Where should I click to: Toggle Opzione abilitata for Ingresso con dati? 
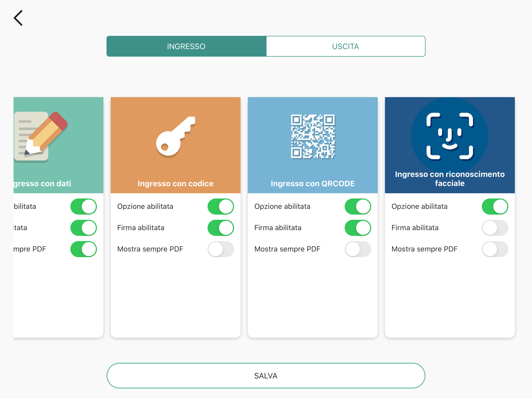pyautogui.click(x=84, y=207)
